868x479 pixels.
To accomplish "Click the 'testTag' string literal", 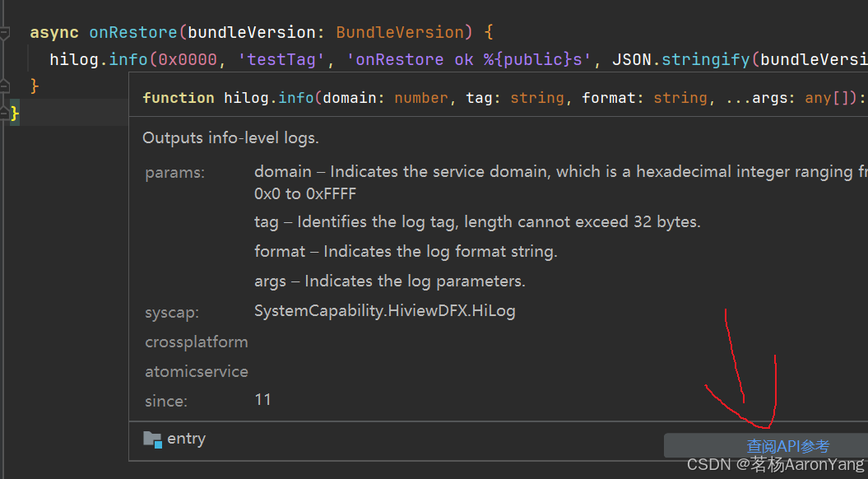I will click(281, 59).
